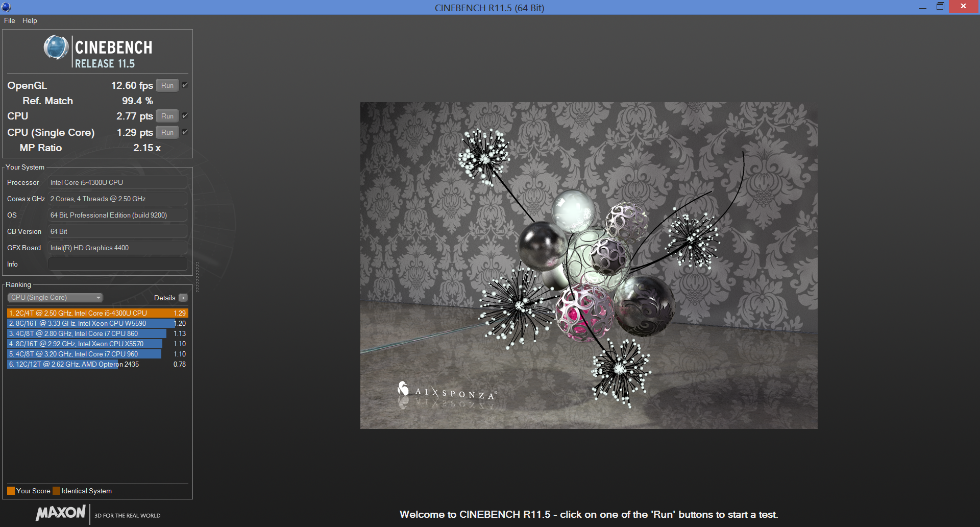Click the Identical System brown swatch
Viewport: 980px width, 527px height.
(56, 491)
